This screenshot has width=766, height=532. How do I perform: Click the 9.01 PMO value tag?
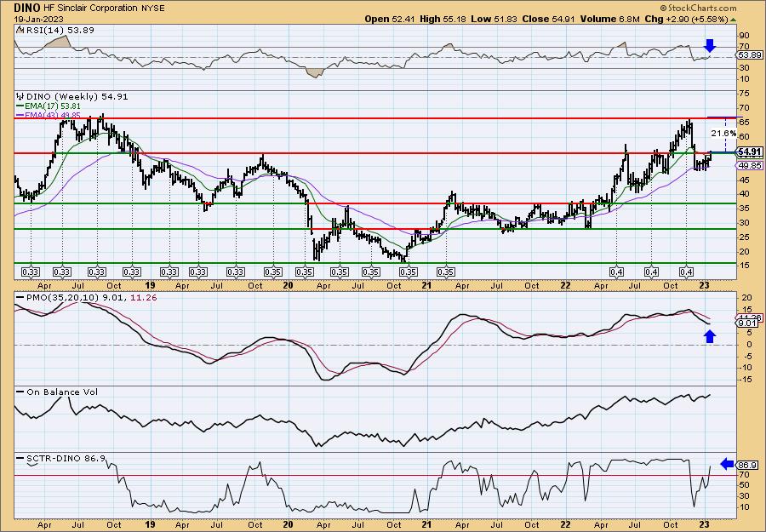pyautogui.click(x=748, y=323)
